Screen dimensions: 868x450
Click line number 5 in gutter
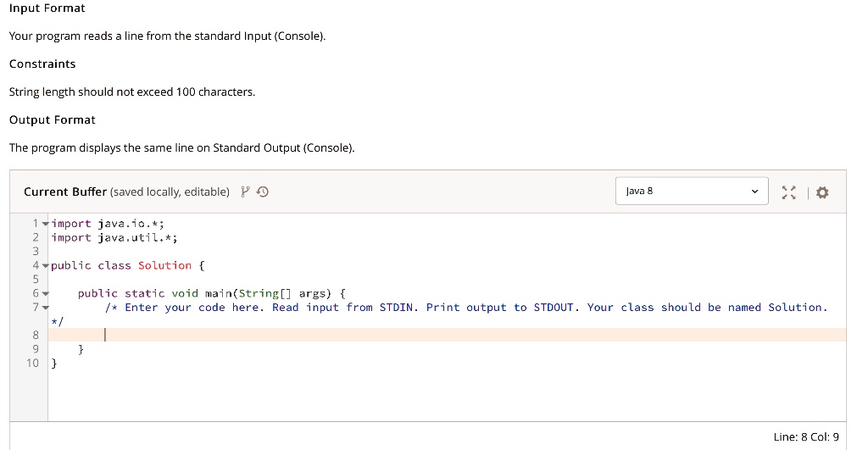point(36,280)
